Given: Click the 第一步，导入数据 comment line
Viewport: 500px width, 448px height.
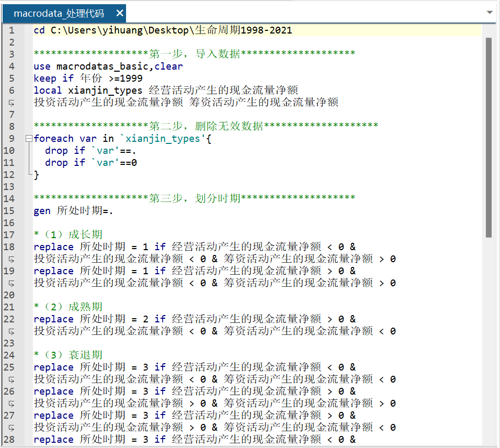Looking at the screenshot, I should (194, 54).
